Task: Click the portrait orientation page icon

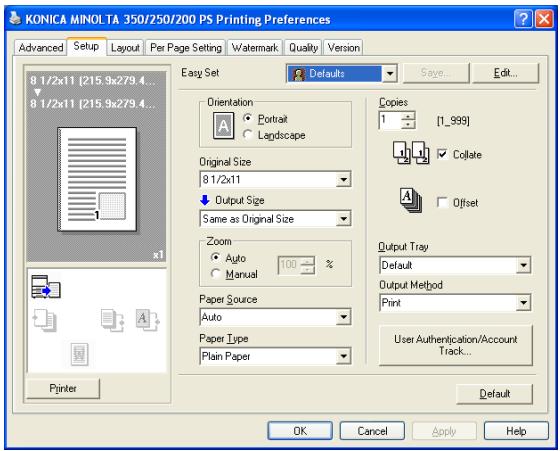Action: tap(223, 125)
